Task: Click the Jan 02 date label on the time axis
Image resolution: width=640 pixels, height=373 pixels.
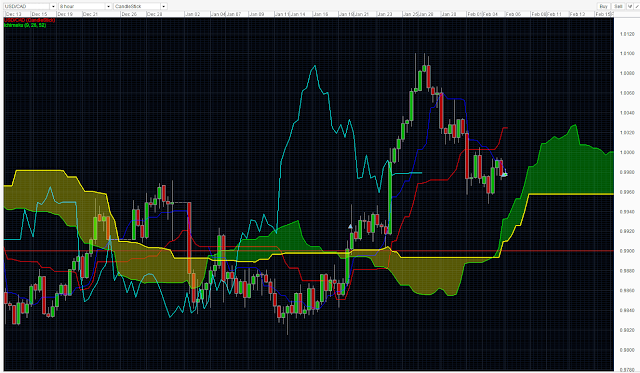Action: click(193, 14)
